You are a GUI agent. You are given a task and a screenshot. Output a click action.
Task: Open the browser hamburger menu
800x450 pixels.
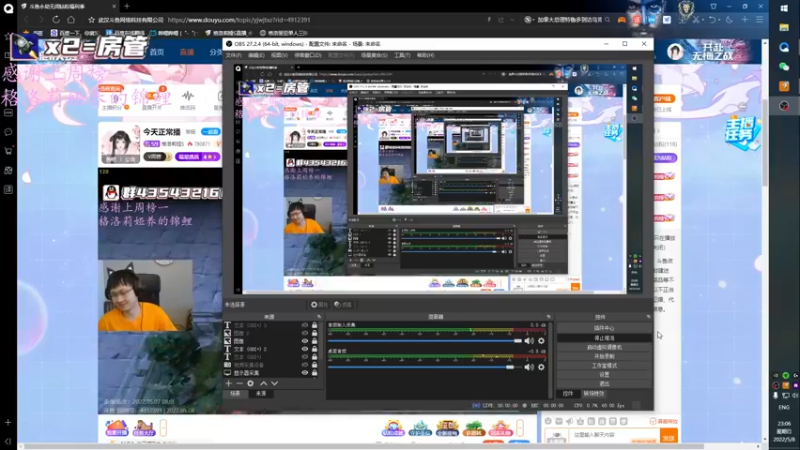tap(760, 20)
